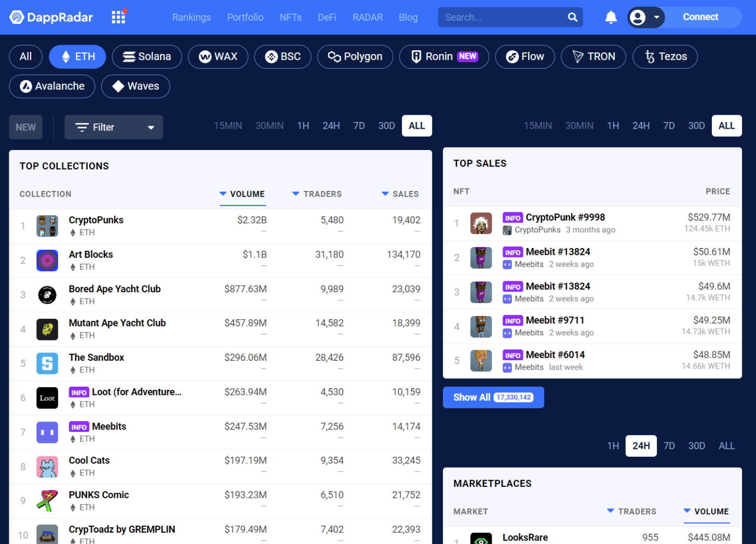The image size is (756, 544).
Task: Select Avalanche chain filter
Action: coord(52,86)
